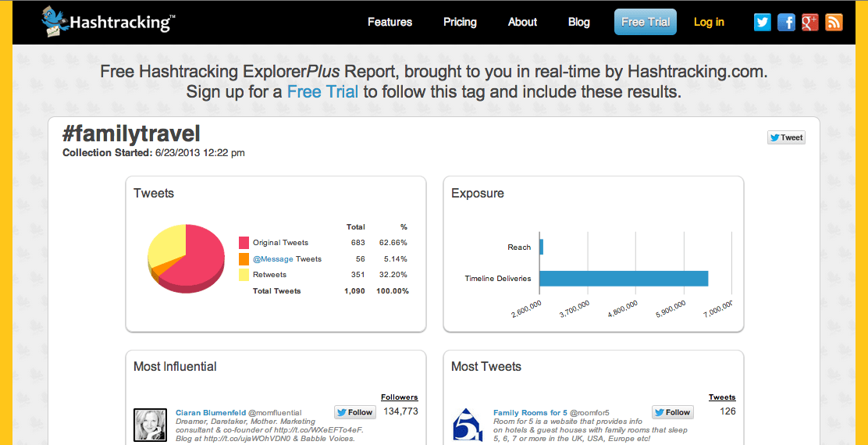Click the pink Original Tweets color swatch
This screenshot has height=445, width=868.
pos(244,243)
